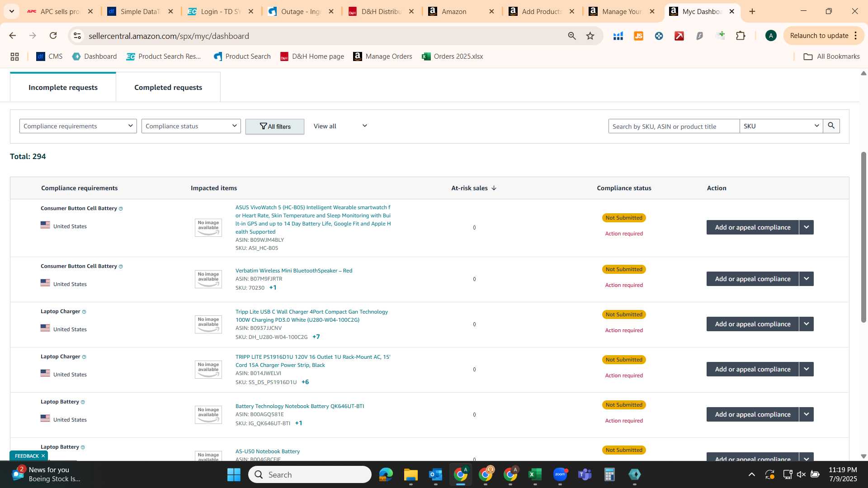Switch to Completed requests tab
The image size is (868, 488).
coord(168,87)
